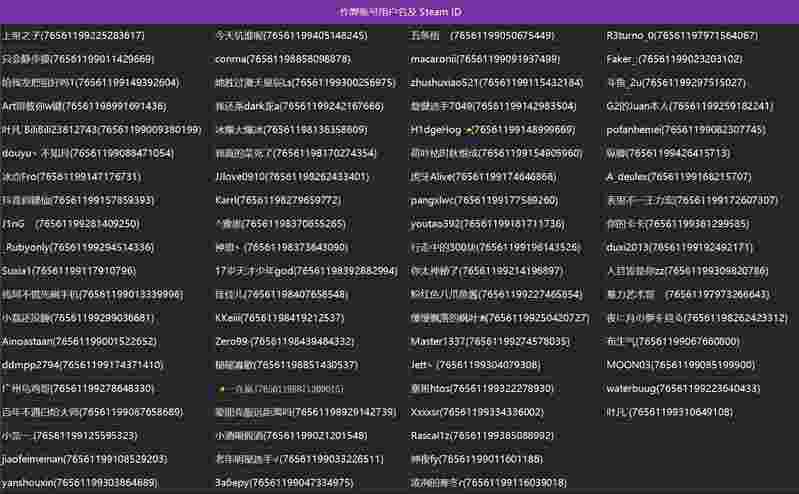Select the 'Karrl' player entry
Image resolution: width=799 pixels, height=494 pixels.
278,200
